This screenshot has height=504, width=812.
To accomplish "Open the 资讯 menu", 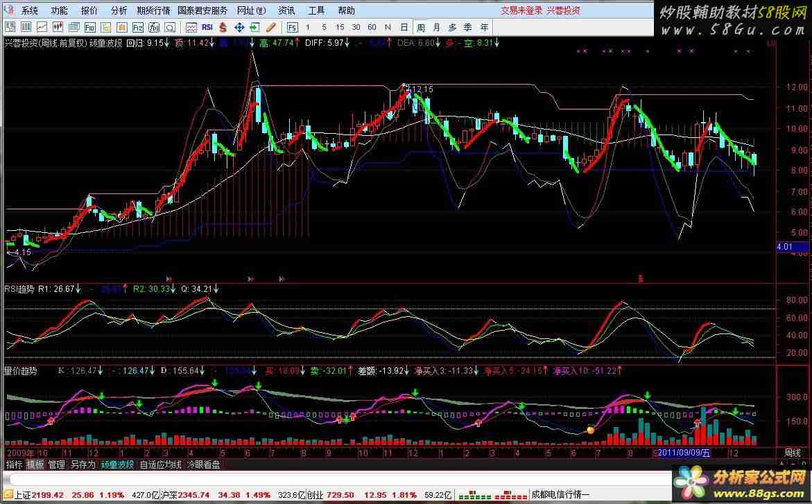I will pos(286,10).
